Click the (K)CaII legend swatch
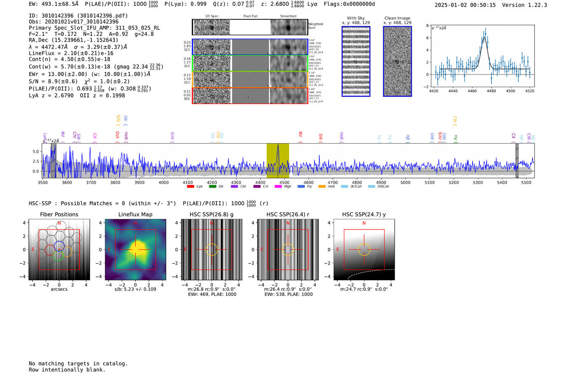The height and width of the screenshot is (392, 576). click(x=344, y=186)
